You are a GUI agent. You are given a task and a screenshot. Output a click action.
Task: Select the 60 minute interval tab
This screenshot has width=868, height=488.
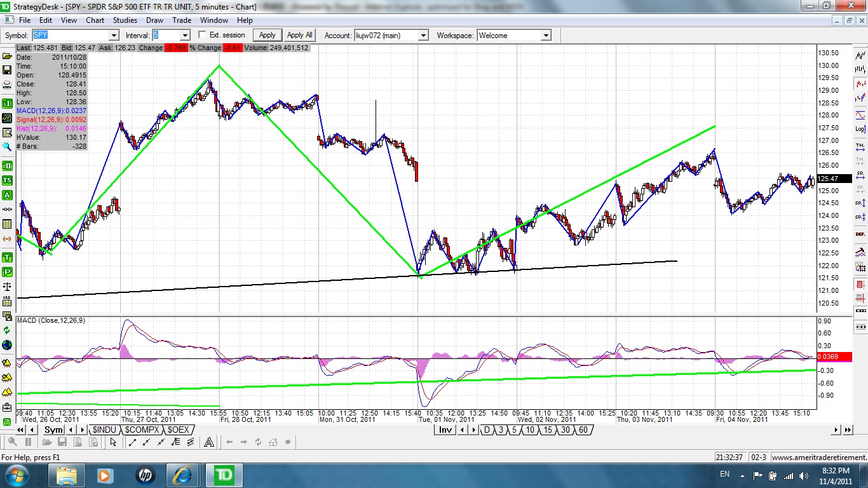coord(583,430)
